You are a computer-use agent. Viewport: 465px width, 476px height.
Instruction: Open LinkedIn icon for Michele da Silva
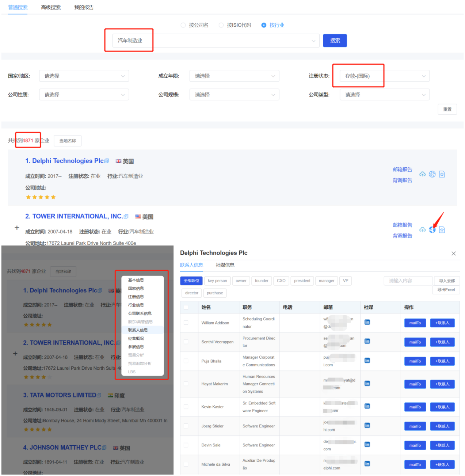click(367, 464)
